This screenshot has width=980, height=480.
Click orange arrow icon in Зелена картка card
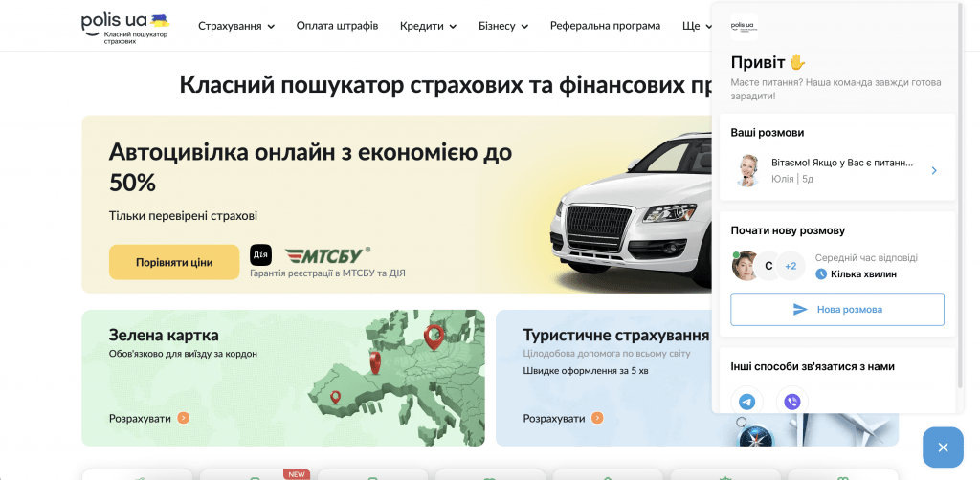(x=183, y=418)
